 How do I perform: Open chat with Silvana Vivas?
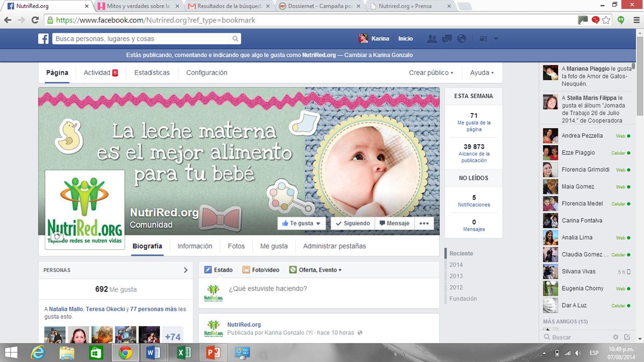[587, 271]
